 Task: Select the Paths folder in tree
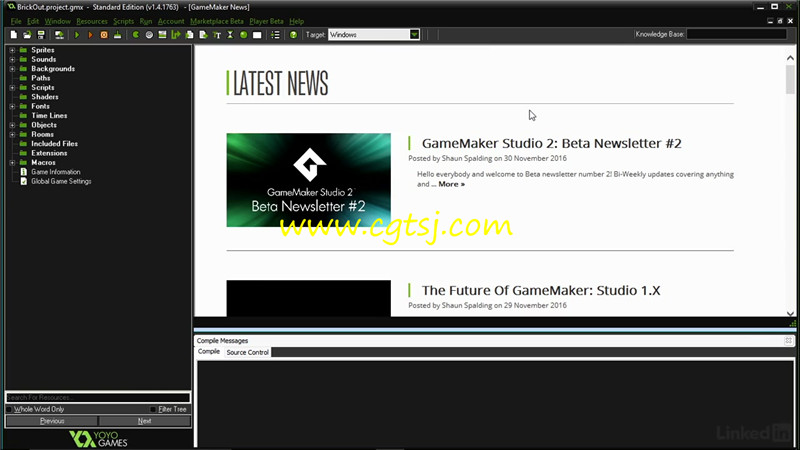tap(40, 78)
